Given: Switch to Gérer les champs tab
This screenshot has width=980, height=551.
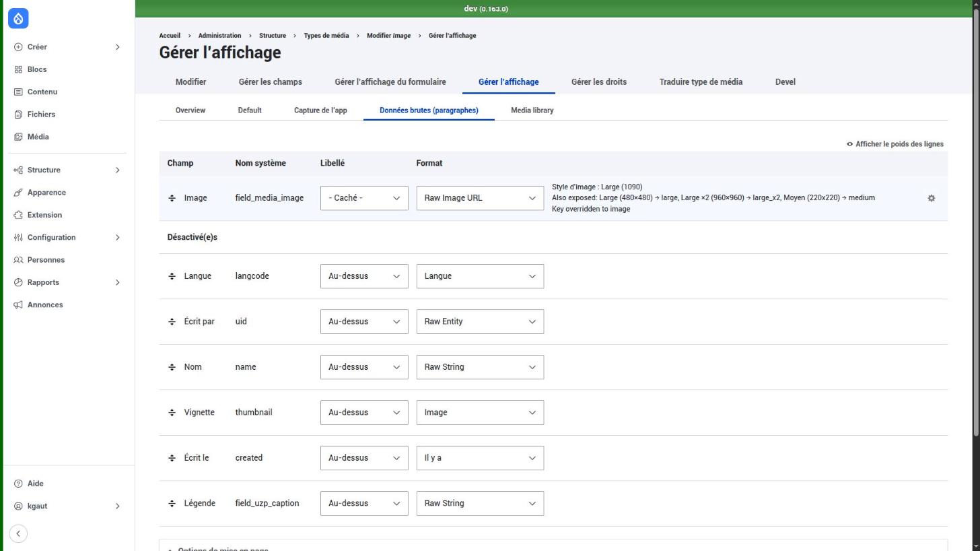Looking at the screenshot, I should (270, 82).
